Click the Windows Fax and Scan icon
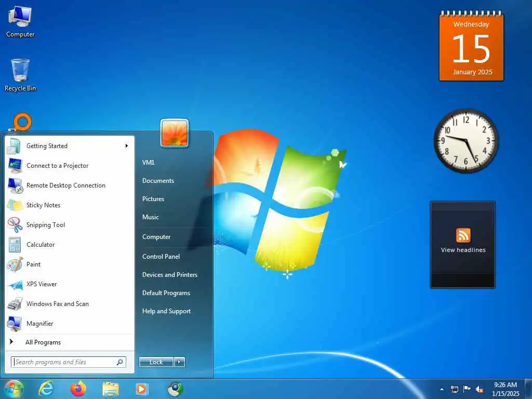Screen dimensions: 532x399 [x=15, y=303]
